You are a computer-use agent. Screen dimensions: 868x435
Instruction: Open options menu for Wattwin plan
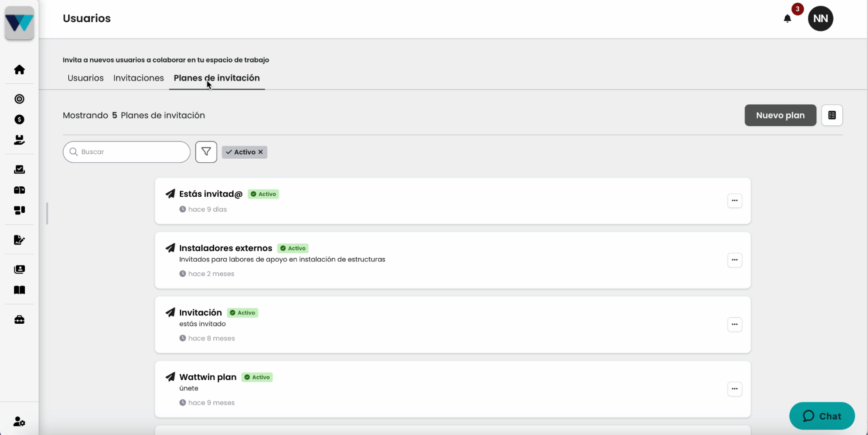coord(735,389)
